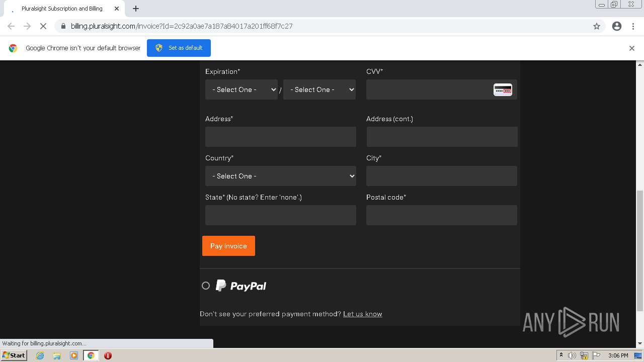The image size is (644, 362).
Task: Click the scrollbar up arrow
Action: pos(640,64)
